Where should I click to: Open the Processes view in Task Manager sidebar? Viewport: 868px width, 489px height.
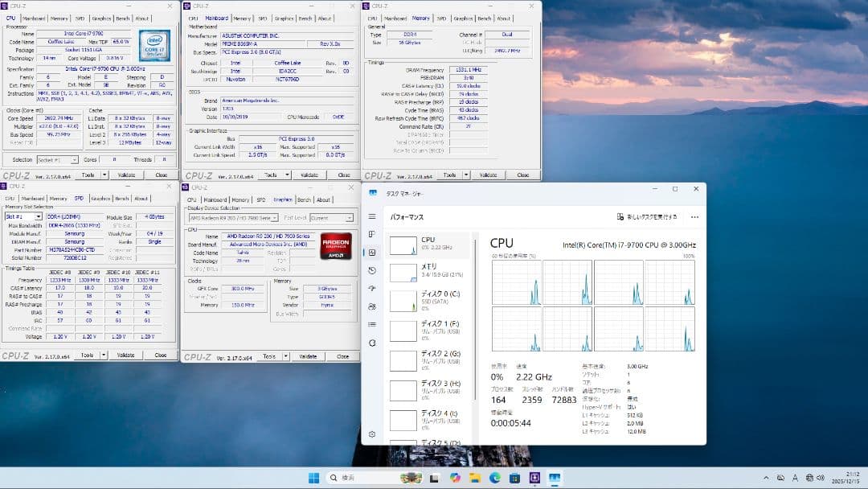click(371, 232)
